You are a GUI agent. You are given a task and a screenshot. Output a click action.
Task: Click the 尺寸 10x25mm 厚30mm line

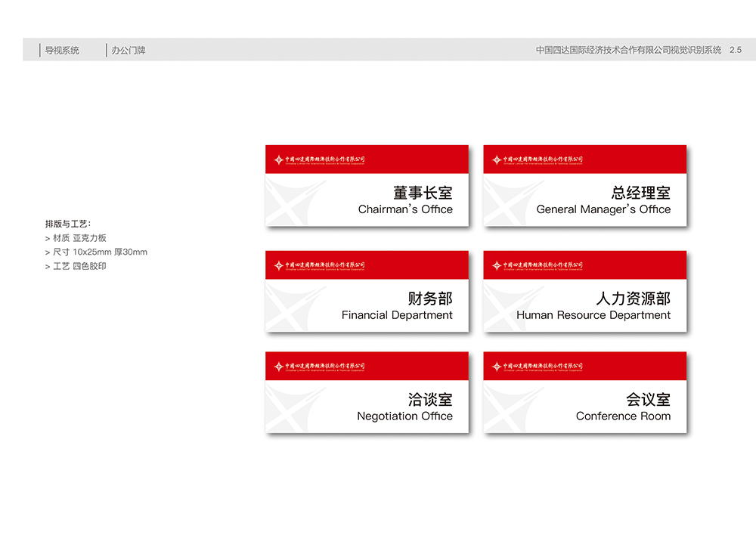97,252
